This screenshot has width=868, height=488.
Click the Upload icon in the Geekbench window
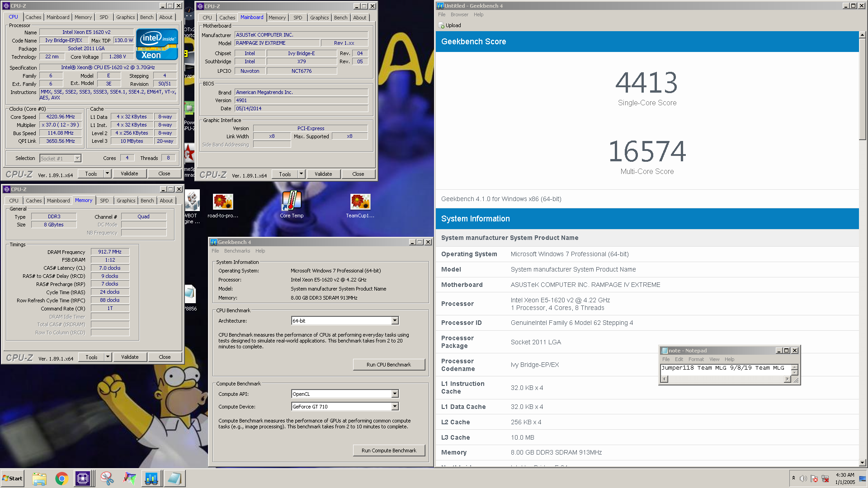pyautogui.click(x=442, y=25)
